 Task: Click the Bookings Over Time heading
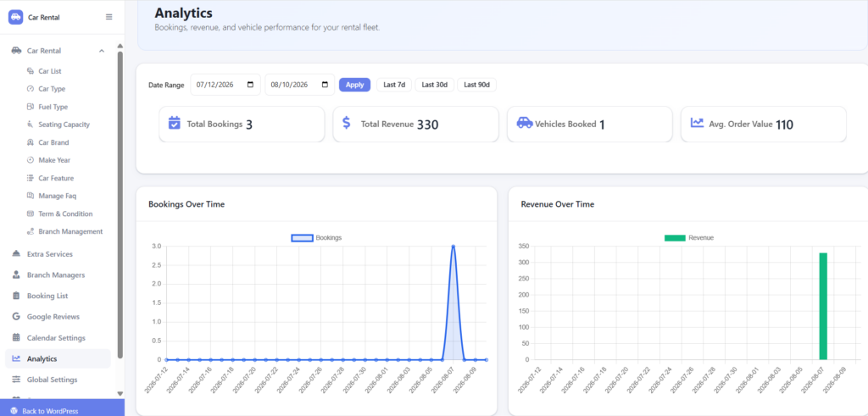(186, 204)
